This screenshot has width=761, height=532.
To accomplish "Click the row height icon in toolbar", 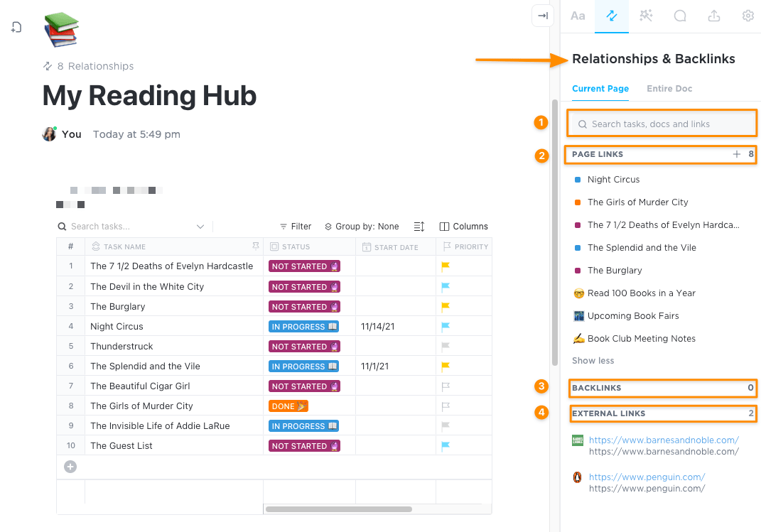I will [419, 227].
